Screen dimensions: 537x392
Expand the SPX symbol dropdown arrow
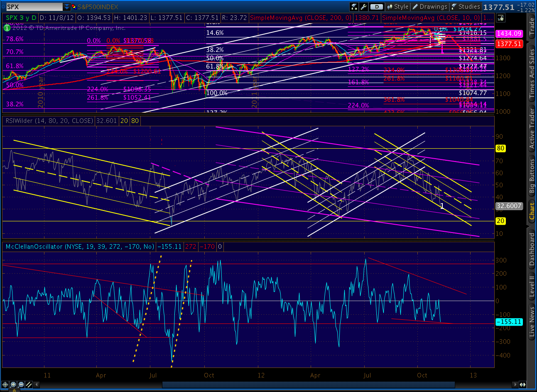point(67,7)
